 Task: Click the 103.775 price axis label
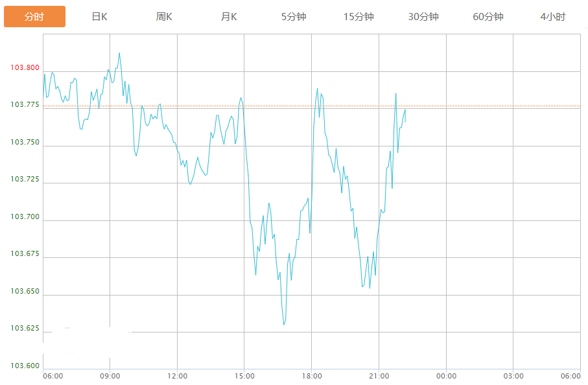pos(25,104)
